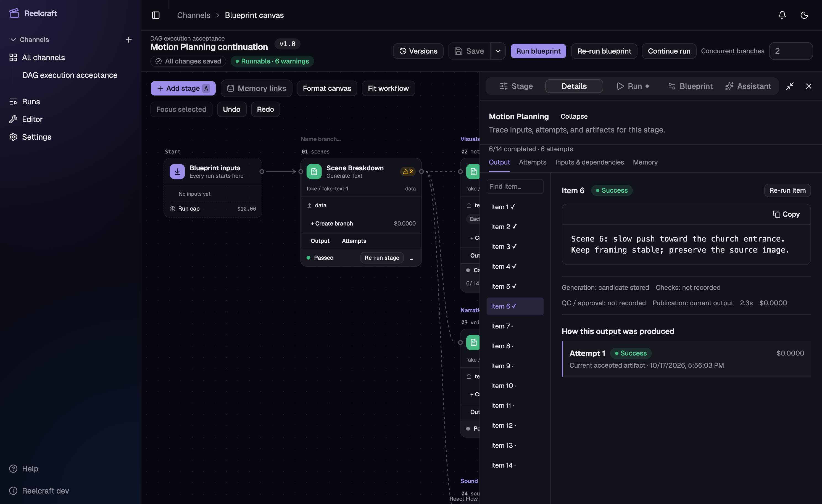Go to Runs page
Screen dimensions: 822x504
click(31, 101)
